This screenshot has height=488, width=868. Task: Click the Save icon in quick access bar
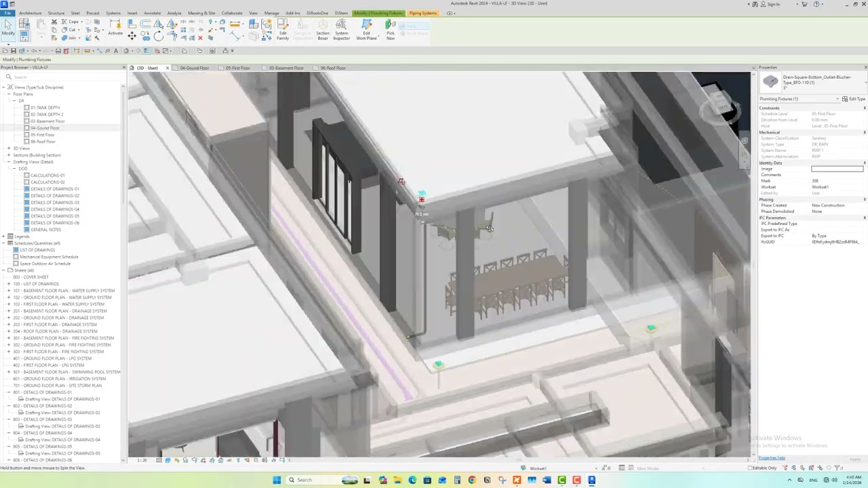pyautogui.click(x=14, y=51)
